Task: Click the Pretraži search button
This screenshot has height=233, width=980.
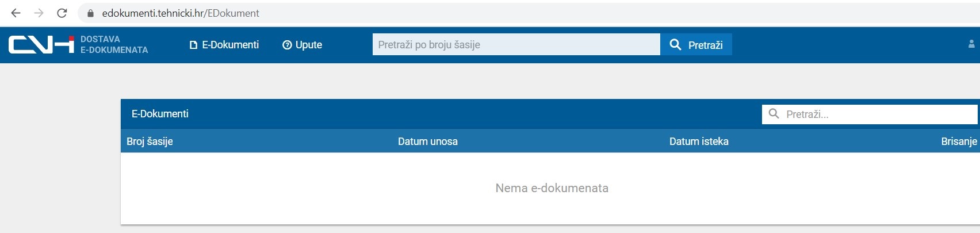Action: pyautogui.click(x=696, y=44)
